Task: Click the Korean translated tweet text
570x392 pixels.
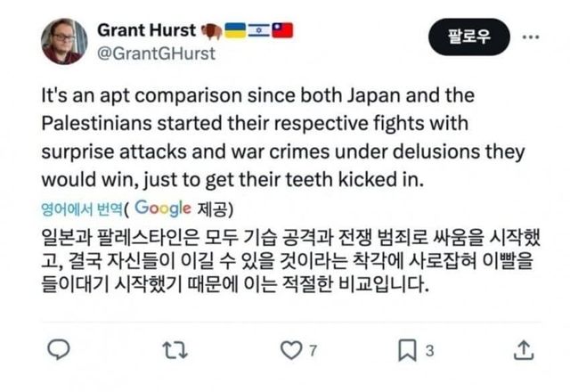Action: point(283,264)
